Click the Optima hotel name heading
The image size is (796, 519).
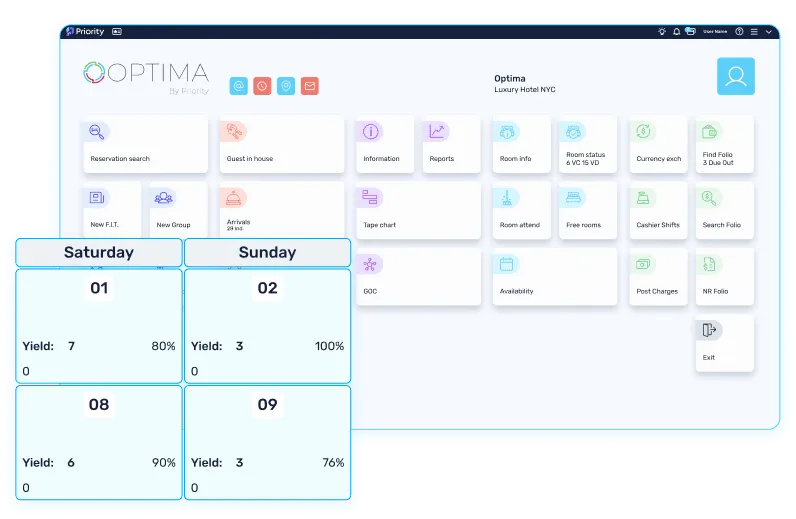(510, 79)
